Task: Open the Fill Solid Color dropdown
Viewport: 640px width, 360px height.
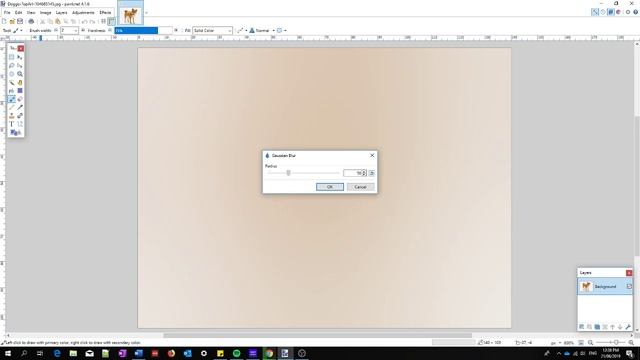Action: coord(212,31)
